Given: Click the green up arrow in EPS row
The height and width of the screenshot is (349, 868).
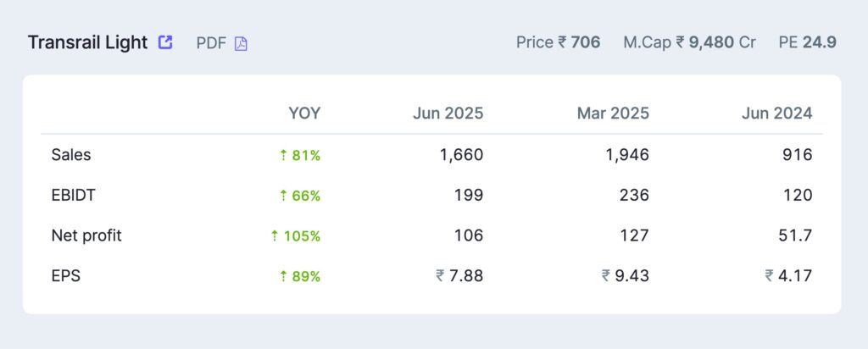Looking at the screenshot, I should (x=284, y=275).
